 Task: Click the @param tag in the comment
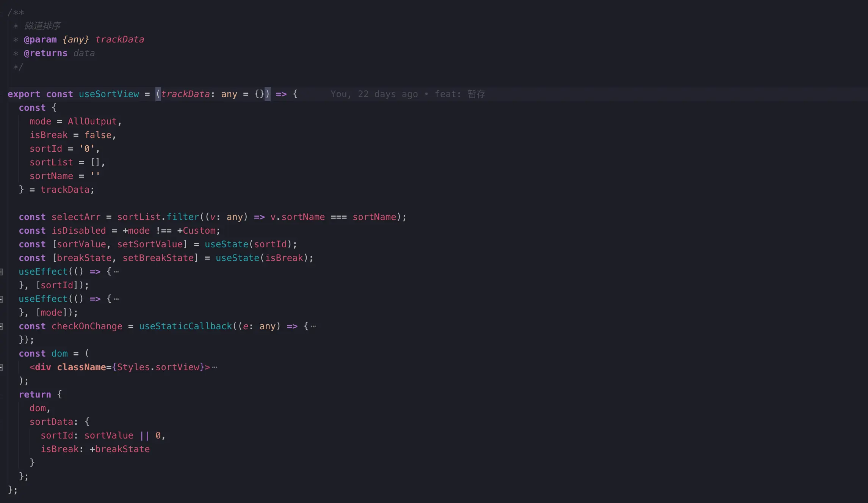pyautogui.click(x=40, y=39)
